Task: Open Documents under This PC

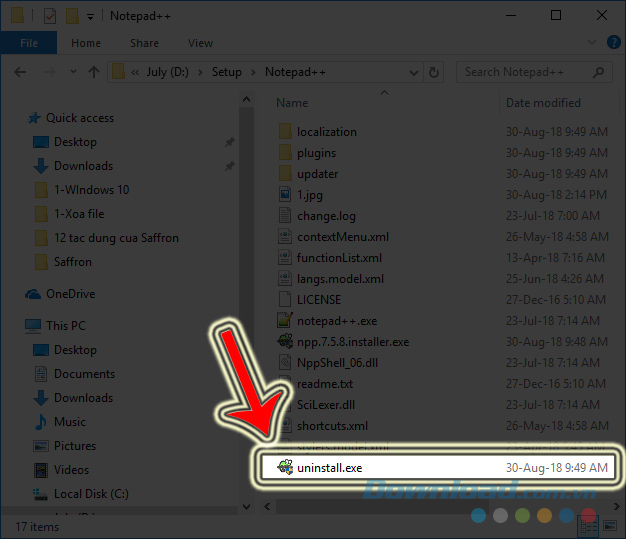Action: coord(75,374)
